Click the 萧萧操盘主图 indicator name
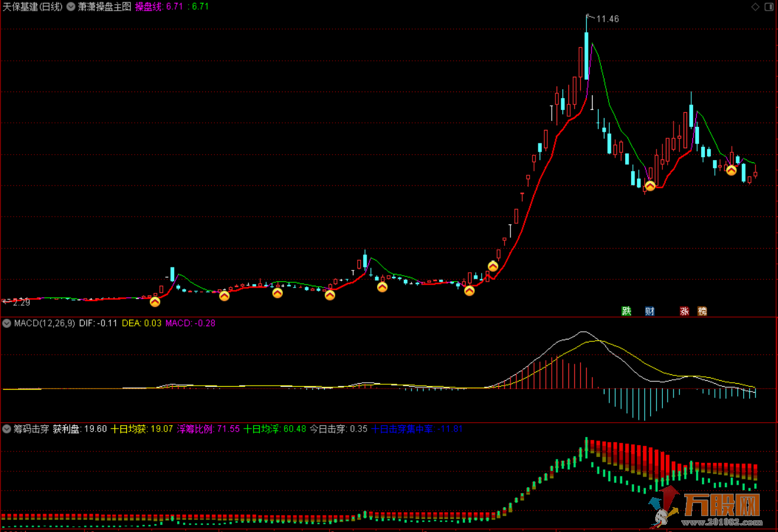Screen dimensions: 778x532 pyautogui.click(x=104, y=7)
